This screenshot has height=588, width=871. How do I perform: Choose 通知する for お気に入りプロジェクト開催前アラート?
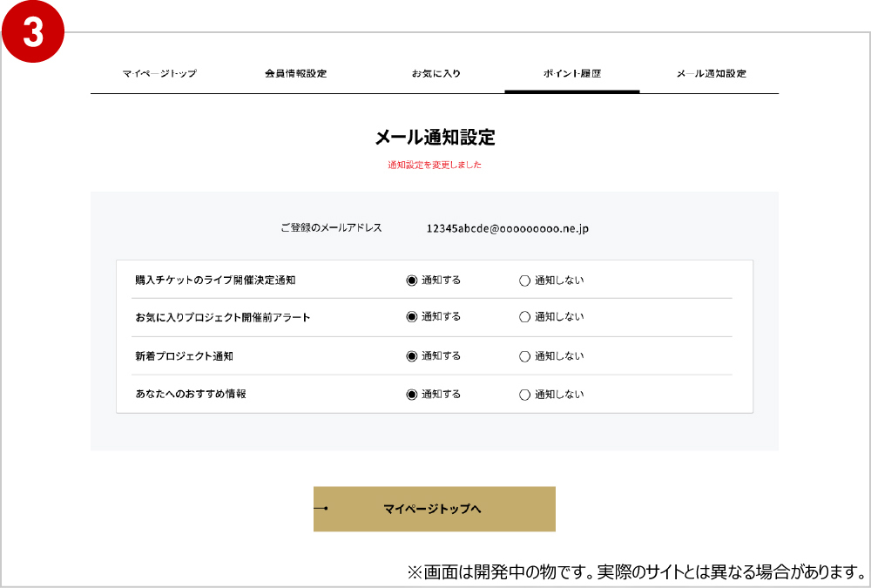pyautogui.click(x=412, y=317)
